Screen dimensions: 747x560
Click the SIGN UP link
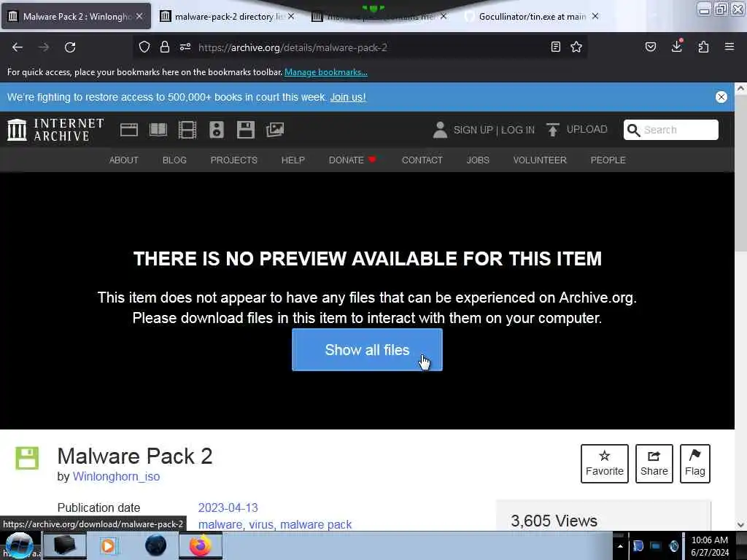tap(473, 130)
